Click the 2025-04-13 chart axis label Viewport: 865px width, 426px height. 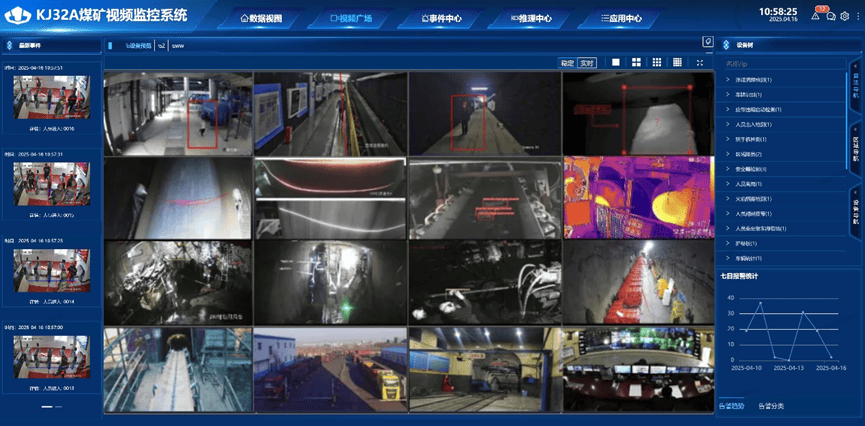click(x=789, y=367)
